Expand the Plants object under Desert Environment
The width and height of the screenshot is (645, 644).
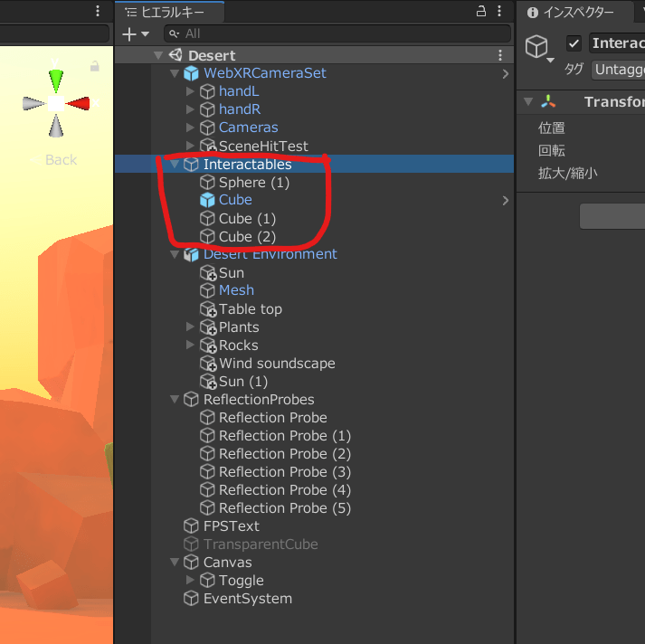[x=190, y=327]
